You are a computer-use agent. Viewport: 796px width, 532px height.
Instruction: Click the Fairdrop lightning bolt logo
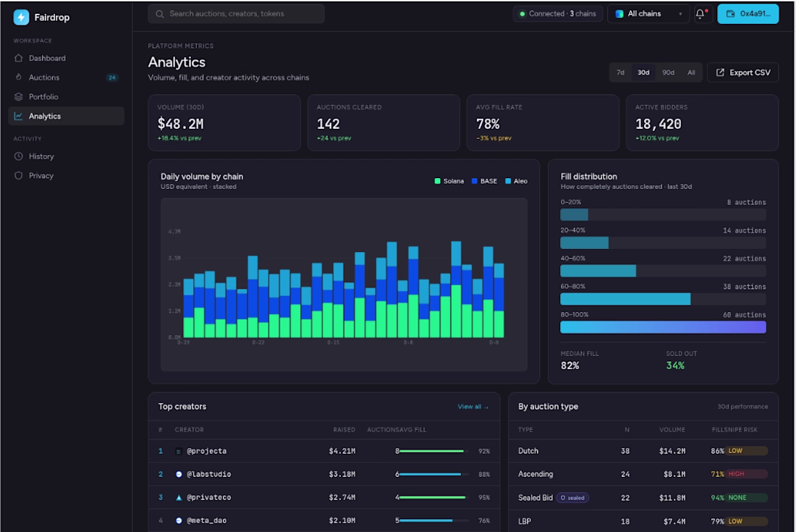coord(21,17)
